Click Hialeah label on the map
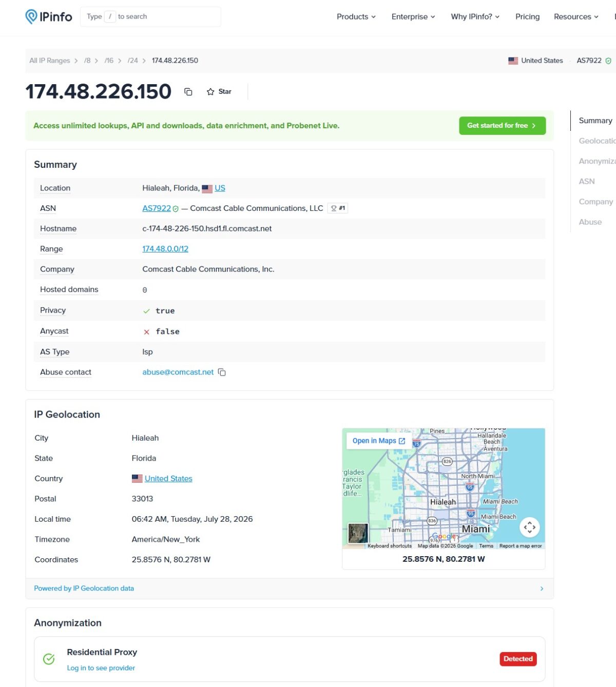The height and width of the screenshot is (687, 616). point(443,502)
